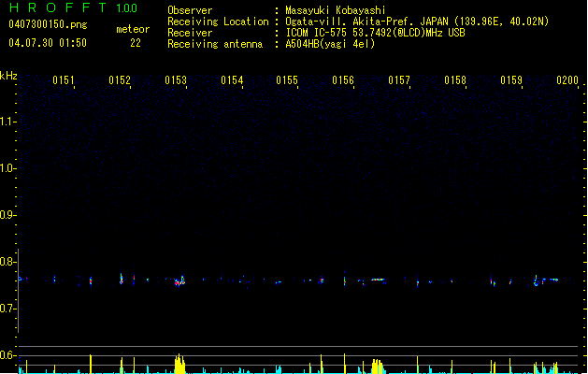Image resolution: width=588 pixels, height=374 pixels.
Task: Click the 0155 time marker
Action: (x=287, y=80)
